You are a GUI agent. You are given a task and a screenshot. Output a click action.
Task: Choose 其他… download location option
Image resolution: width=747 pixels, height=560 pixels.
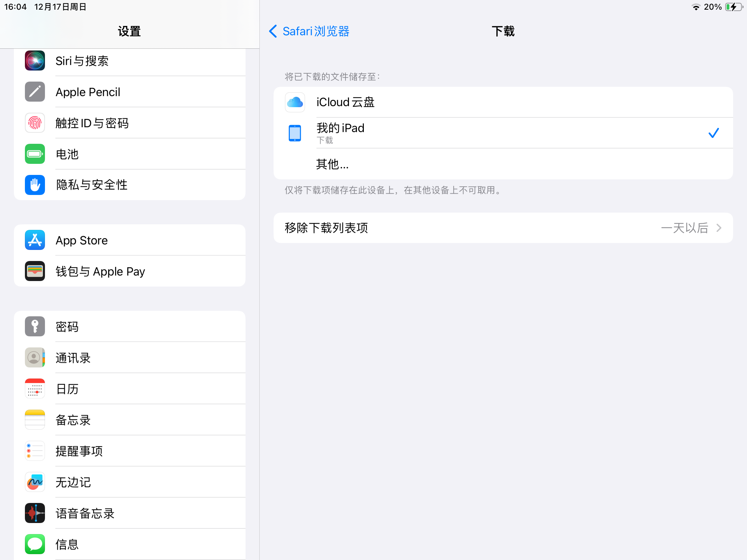(x=332, y=164)
